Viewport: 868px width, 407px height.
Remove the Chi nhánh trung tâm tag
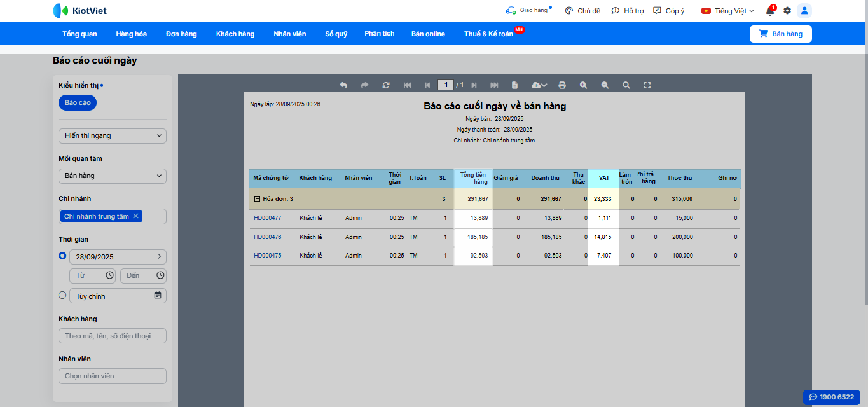tap(135, 216)
